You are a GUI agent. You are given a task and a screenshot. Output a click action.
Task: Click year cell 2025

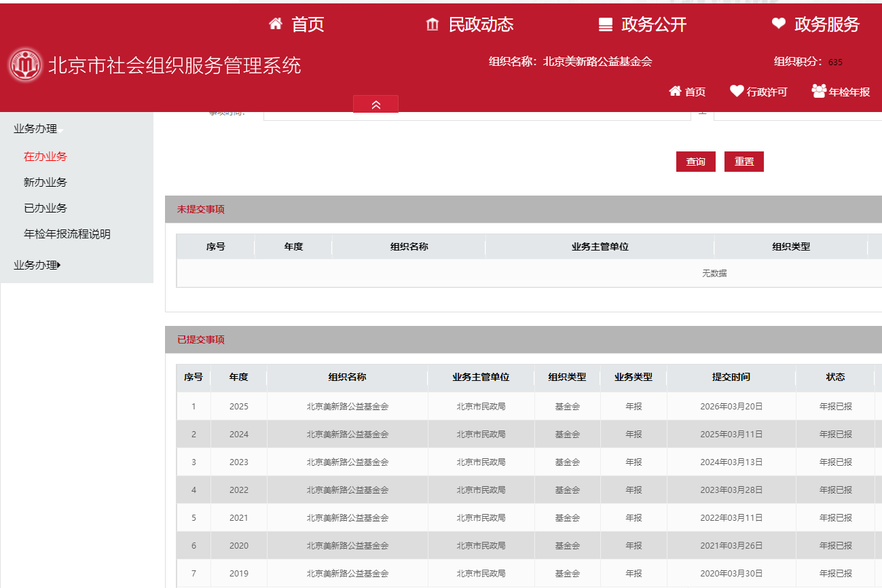tap(239, 406)
